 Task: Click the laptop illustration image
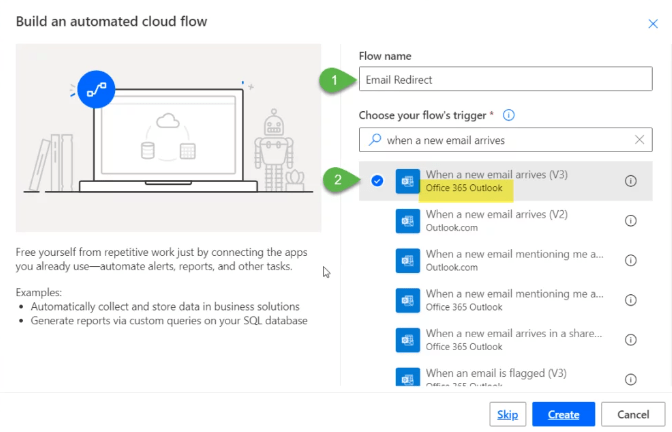tap(168, 138)
